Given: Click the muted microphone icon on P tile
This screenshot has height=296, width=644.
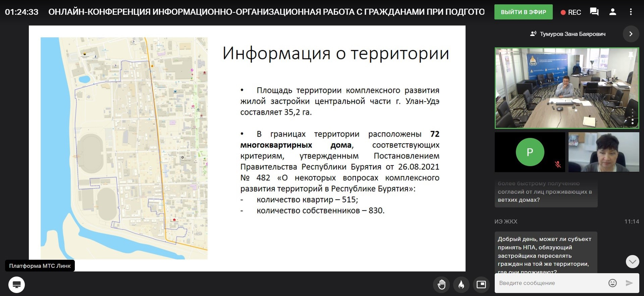Looking at the screenshot, I should point(558,164).
